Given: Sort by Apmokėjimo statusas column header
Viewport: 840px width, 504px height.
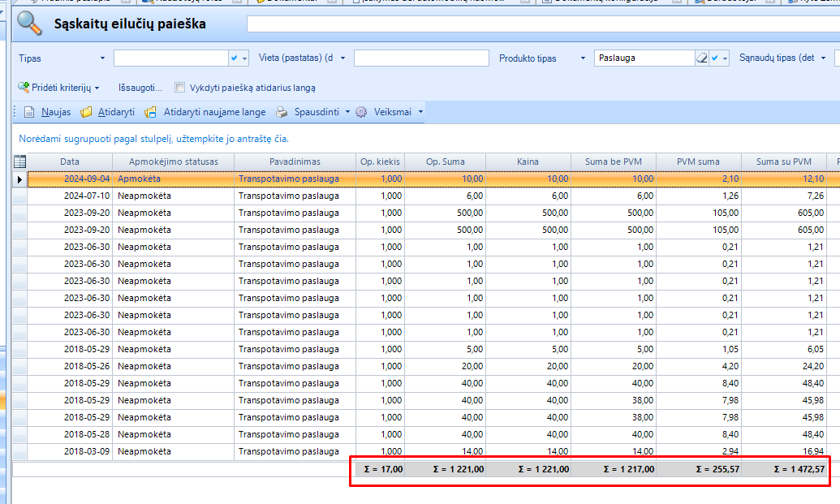Looking at the screenshot, I should [x=173, y=162].
